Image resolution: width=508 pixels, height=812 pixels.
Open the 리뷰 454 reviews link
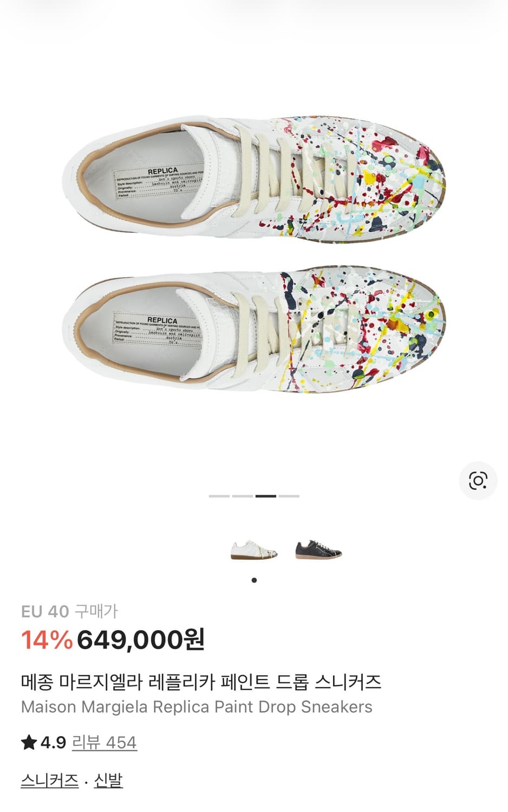104,742
